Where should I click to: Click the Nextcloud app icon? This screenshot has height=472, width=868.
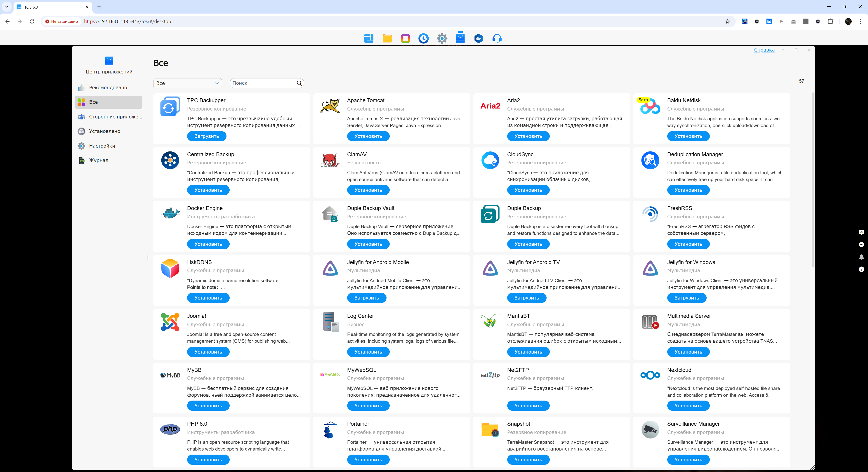coord(650,375)
